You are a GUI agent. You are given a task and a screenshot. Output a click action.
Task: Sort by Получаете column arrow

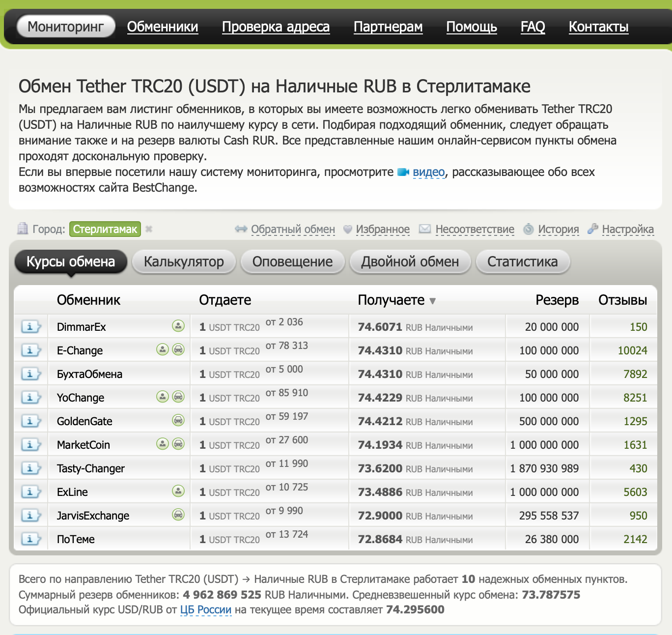click(x=432, y=301)
